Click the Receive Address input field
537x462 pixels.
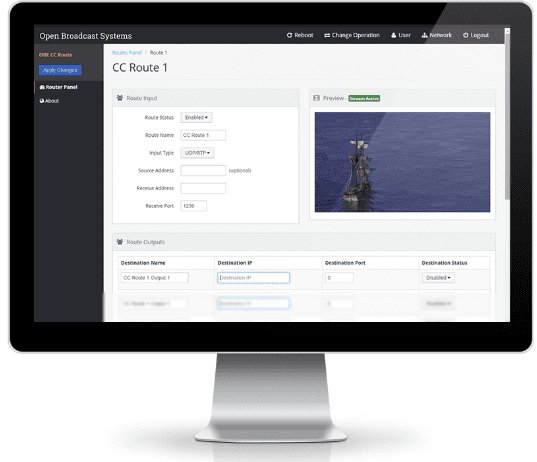tap(203, 188)
